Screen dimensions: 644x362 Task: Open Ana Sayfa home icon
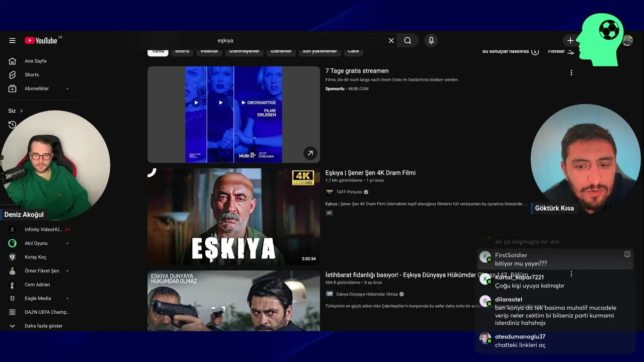coord(13,61)
